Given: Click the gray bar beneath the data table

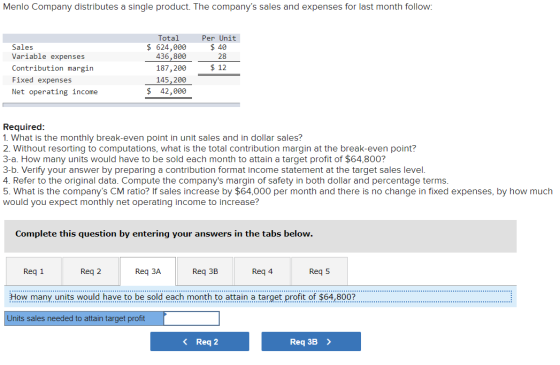Looking at the screenshot, I should pyautogui.click(x=121, y=105).
